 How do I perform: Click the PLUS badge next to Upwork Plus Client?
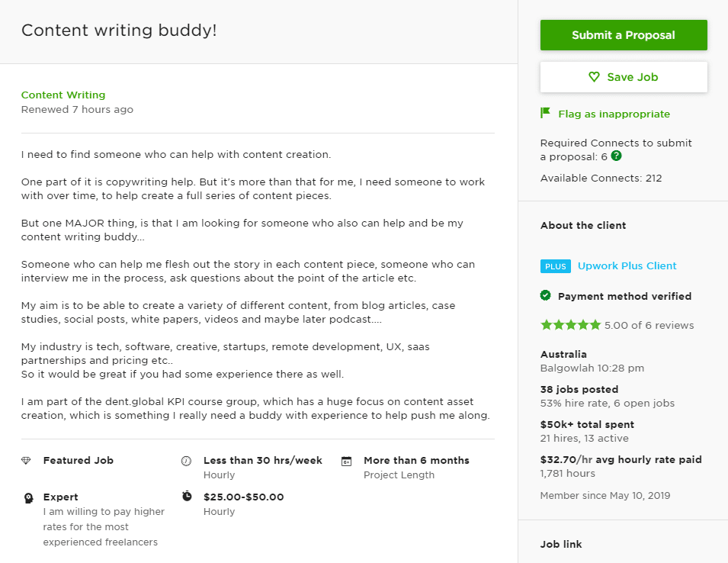coord(555,266)
